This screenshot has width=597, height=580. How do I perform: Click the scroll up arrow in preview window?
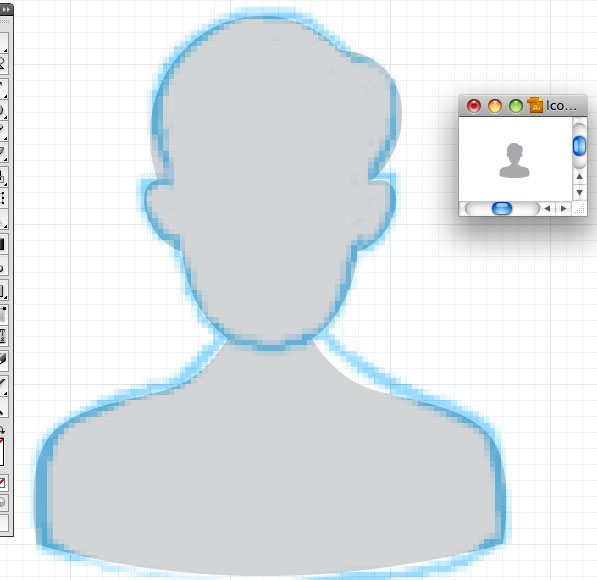[579, 176]
